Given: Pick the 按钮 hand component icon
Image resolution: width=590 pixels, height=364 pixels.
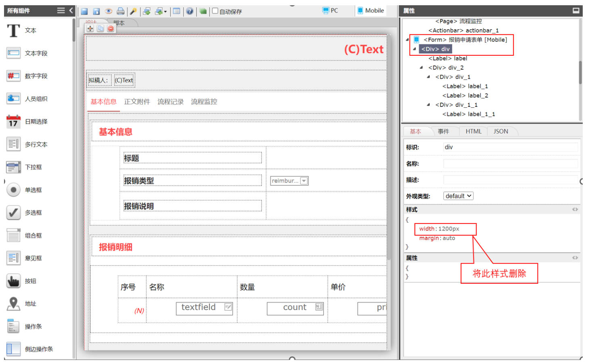Looking at the screenshot, I should click(13, 281).
